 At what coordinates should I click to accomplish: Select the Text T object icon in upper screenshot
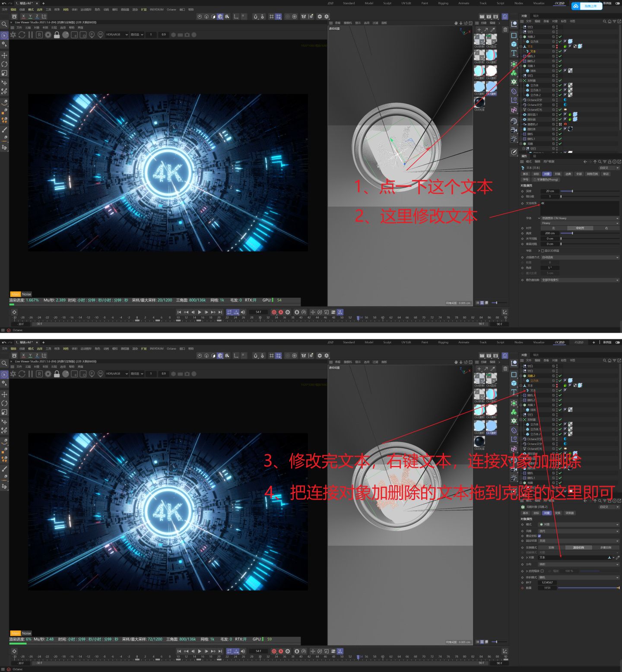pos(514,53)
